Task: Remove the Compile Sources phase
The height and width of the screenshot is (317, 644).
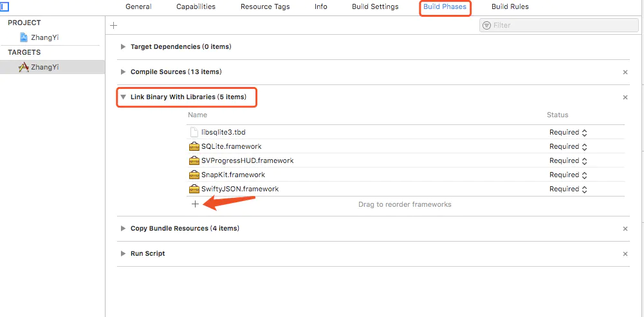Action: click(625, 72)
